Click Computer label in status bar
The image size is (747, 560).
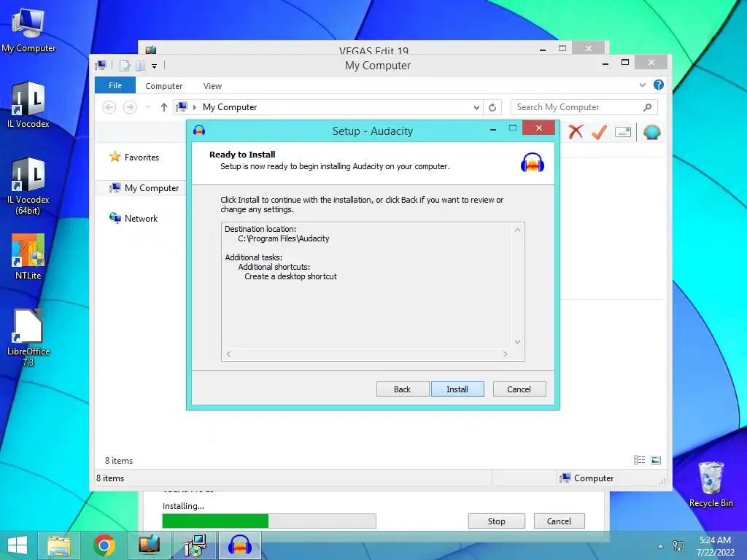(594, 478)
